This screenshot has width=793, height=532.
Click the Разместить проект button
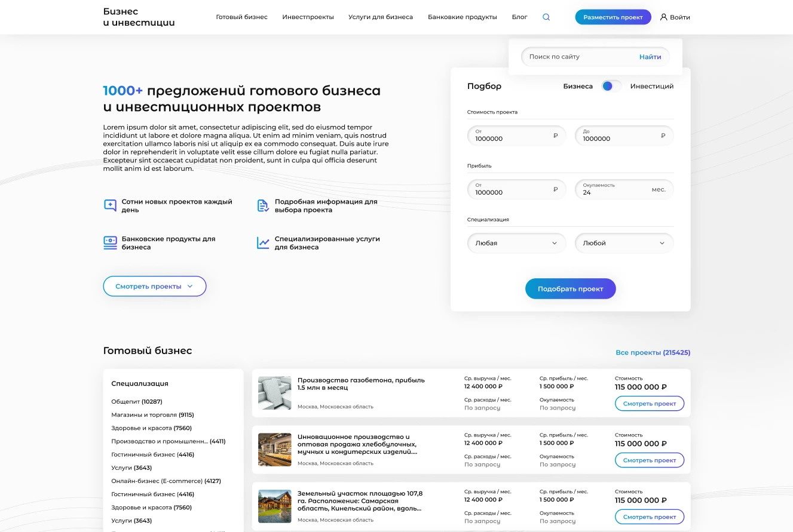[613, 17]
